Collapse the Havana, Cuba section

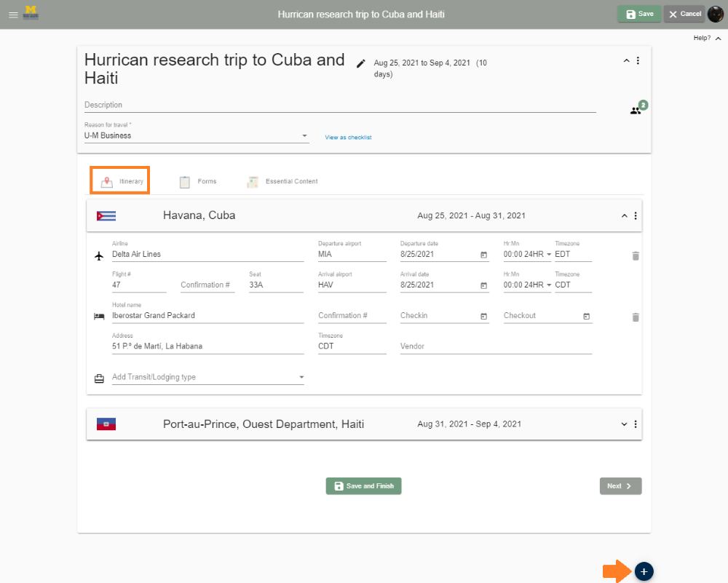[x=624, y=216]
